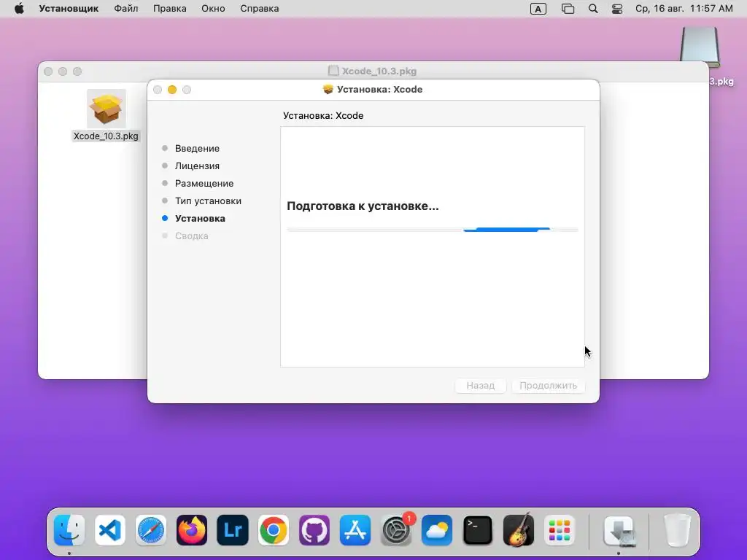Open Spotlight search
The image size is (747, 560).
(x=592, y=9)
